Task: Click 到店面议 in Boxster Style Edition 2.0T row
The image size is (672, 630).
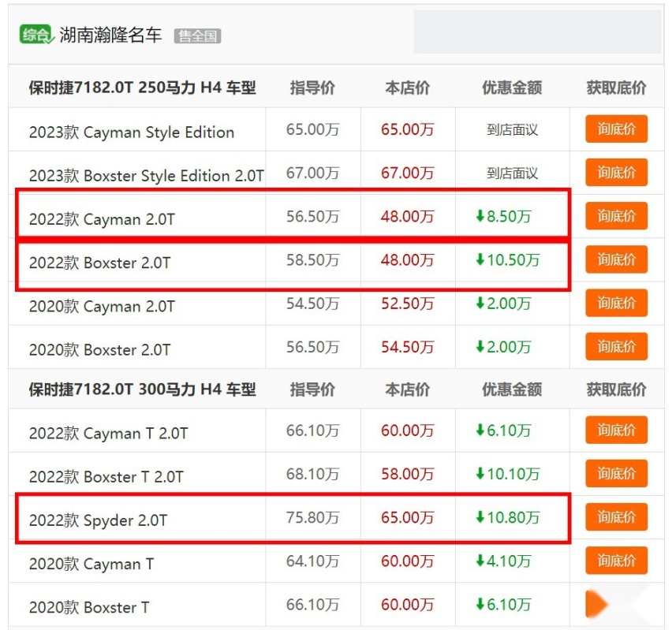Action: (x=512, y=173)
